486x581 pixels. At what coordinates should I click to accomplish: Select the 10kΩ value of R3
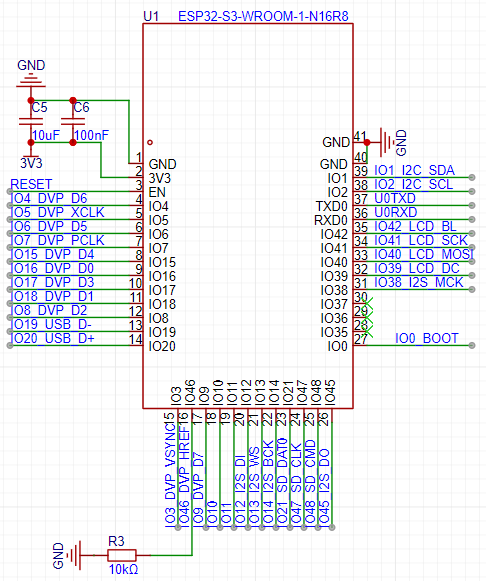click(123, 569)
